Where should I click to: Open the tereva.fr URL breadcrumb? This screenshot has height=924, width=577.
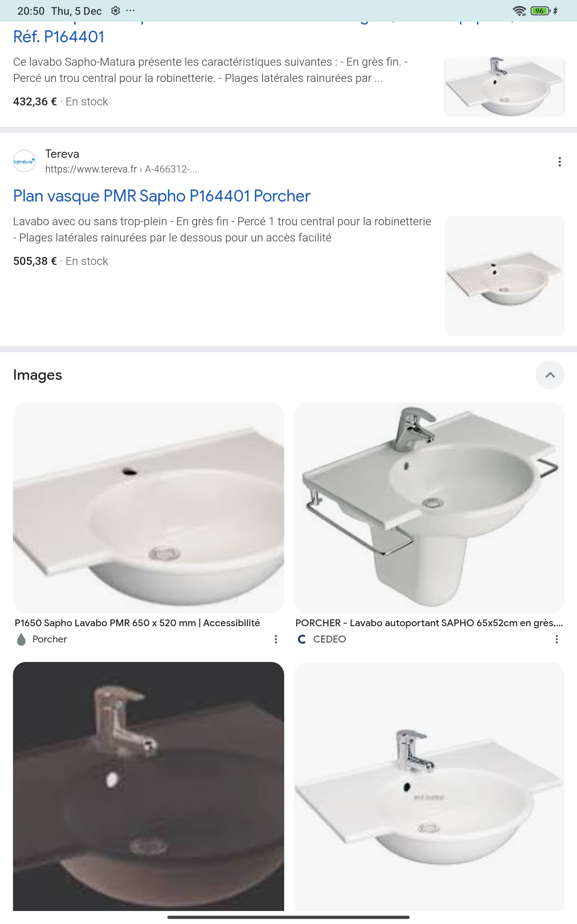coord(121,169)
